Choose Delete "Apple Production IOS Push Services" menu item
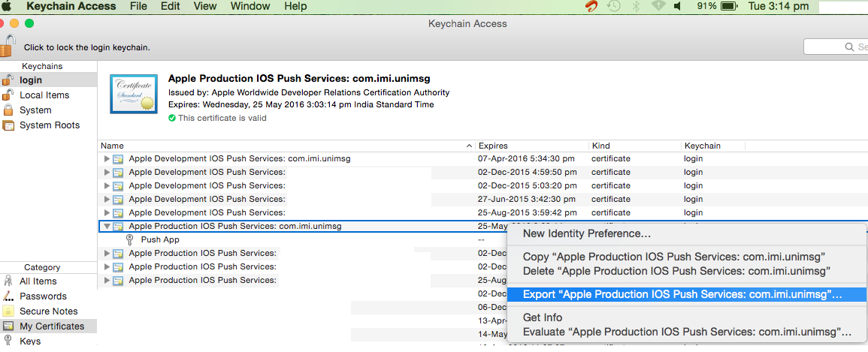The width and height of the screenshot is (868, 352). 686,272
